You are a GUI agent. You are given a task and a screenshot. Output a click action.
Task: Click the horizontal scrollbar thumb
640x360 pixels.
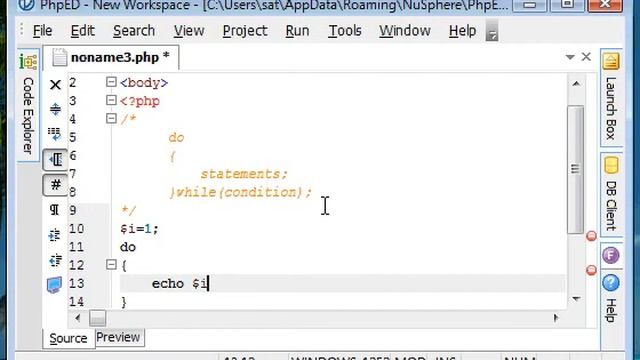(98, 318)
